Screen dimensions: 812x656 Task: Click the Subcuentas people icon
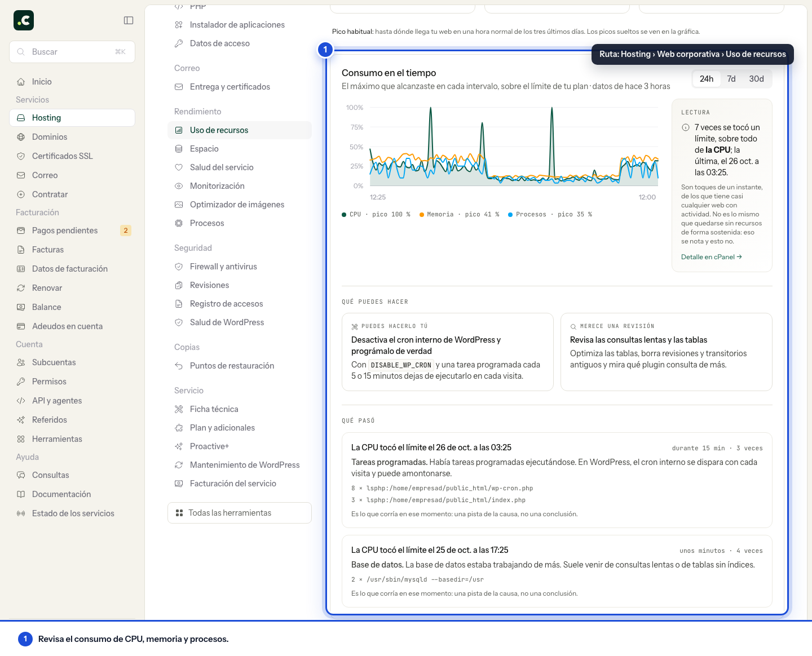tap(21, 362)
